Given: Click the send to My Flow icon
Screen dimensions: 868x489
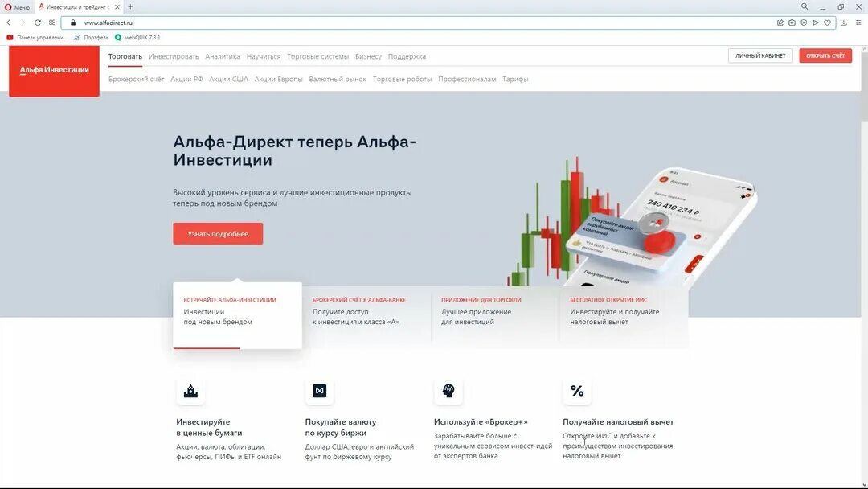Looking at the screenshot, I should click(816, 23).
